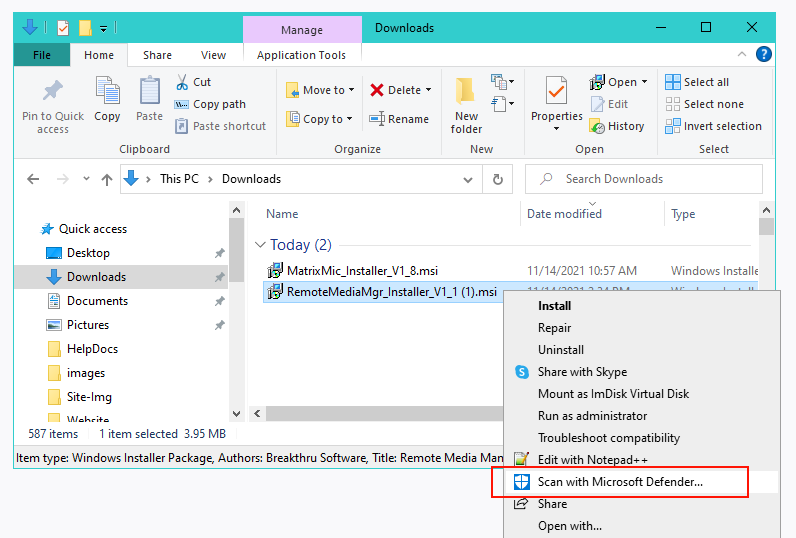Click the Edit icon in Open group
The height and width of the screenshot is (538, 796).
pyautogui.click(x=598, y=104)
